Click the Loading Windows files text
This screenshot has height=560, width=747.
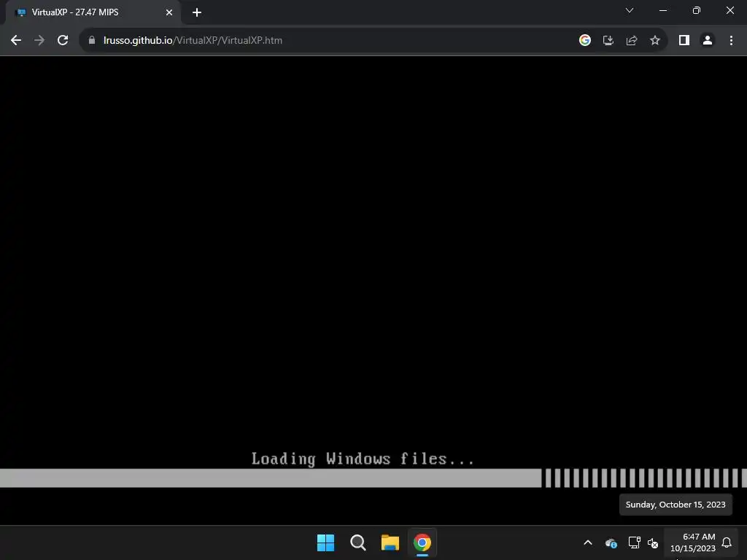click(363, 459)
